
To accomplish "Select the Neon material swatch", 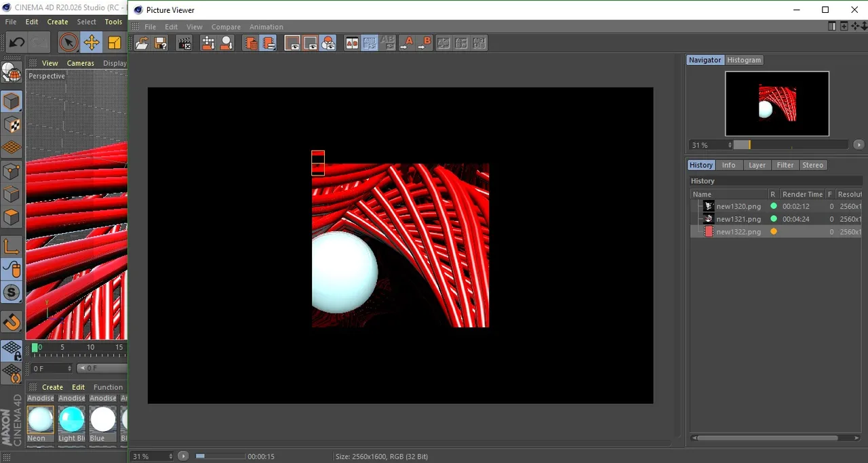I will coord(40,420).
